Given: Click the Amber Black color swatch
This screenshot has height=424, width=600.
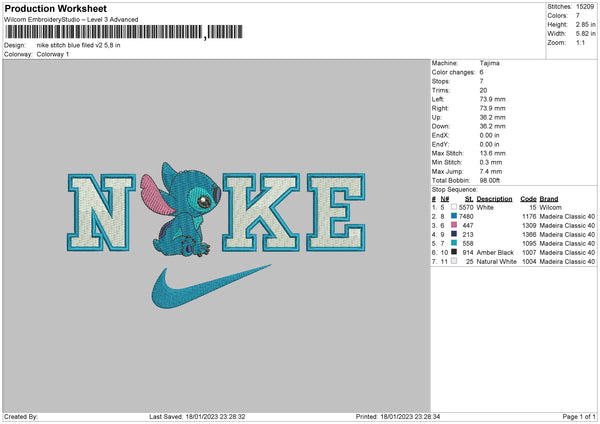Looking at the screenshot, I should [453, 252].
